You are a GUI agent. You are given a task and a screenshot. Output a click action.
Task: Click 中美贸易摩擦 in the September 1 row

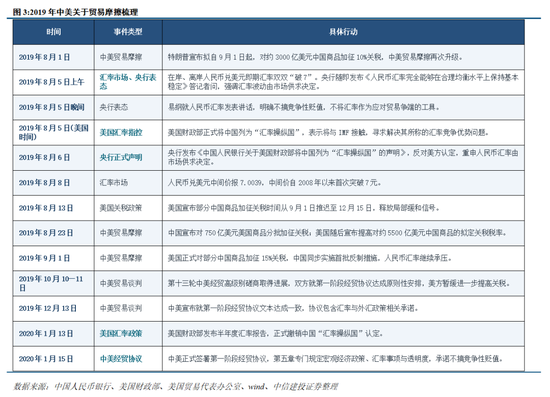coord(121,258)
